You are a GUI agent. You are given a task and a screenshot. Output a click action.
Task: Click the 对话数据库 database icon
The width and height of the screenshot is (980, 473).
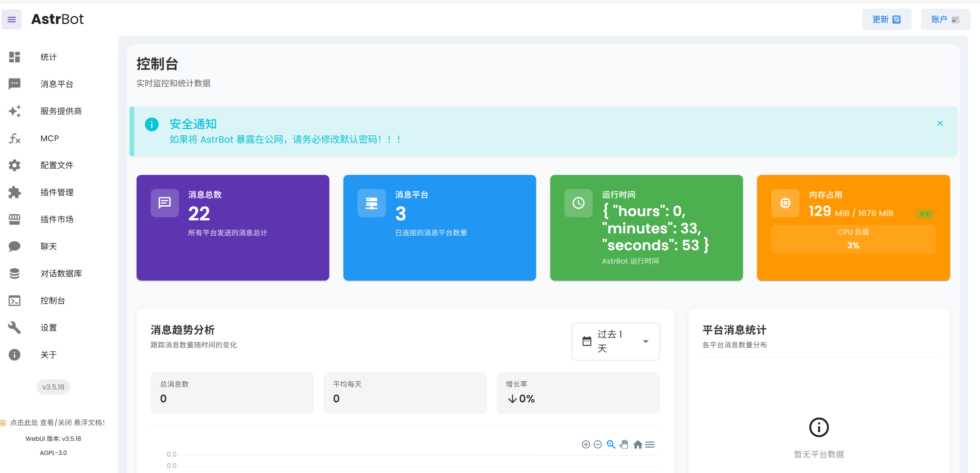point(15,273)
